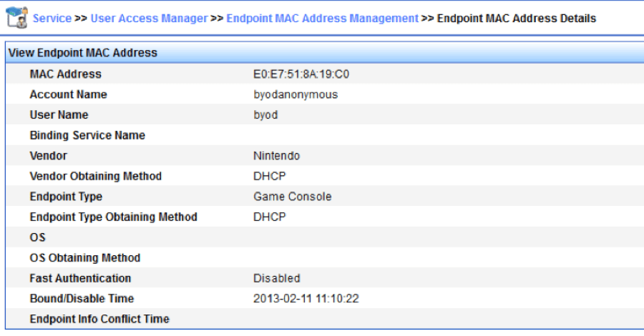Click the OS Obtaining Method label

click(x=84, y=257)
